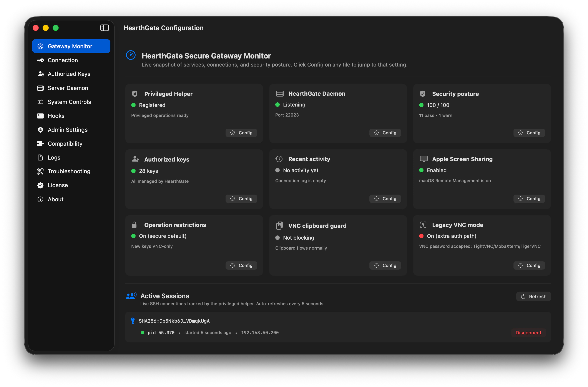Click the 'No activity yet' status text
588x387 pixels.
click(301, 170)
